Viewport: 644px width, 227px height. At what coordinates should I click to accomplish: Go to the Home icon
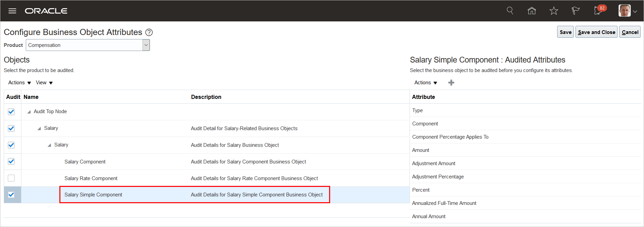pos(532,11)
